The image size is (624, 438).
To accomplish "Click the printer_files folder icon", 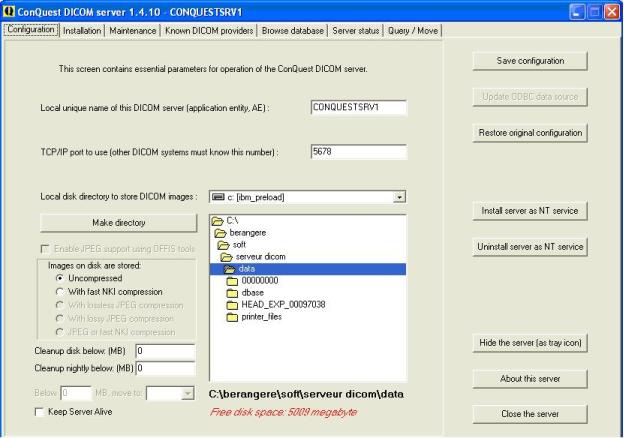I will 232,317.
